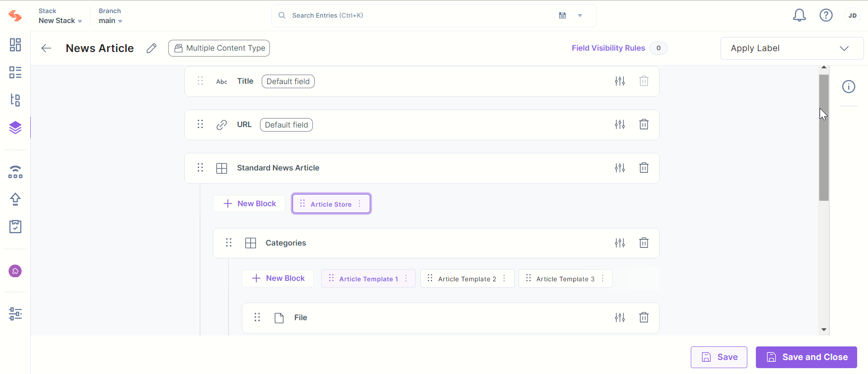This screenshot has width=868, height=374.
Task: Grab the File field drag handle
Action: (257, 317)
